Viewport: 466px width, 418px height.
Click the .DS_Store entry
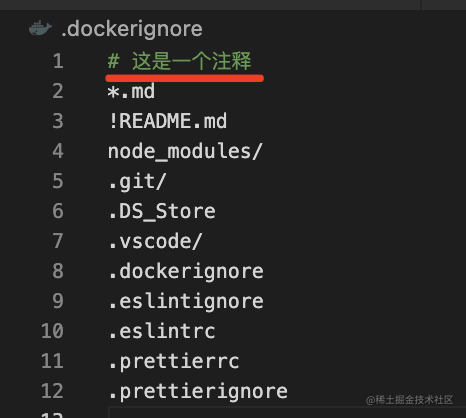click(x=162, y=211)
